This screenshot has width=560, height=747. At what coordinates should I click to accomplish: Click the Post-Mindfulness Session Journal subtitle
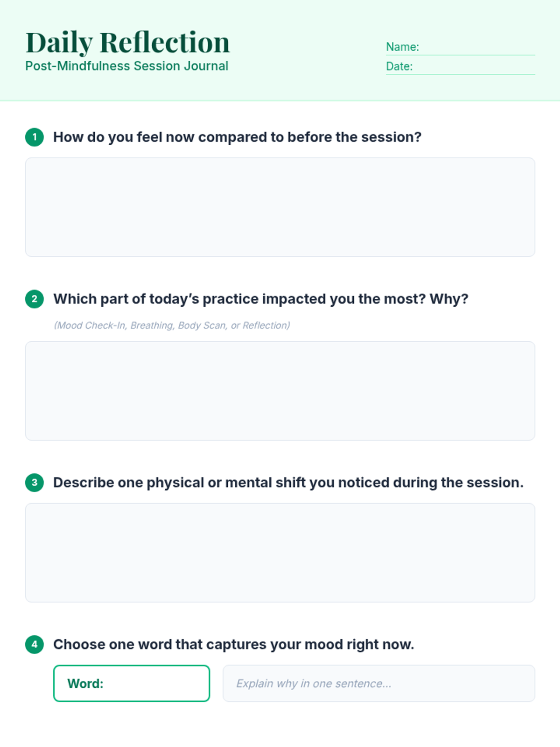point(126,66)
